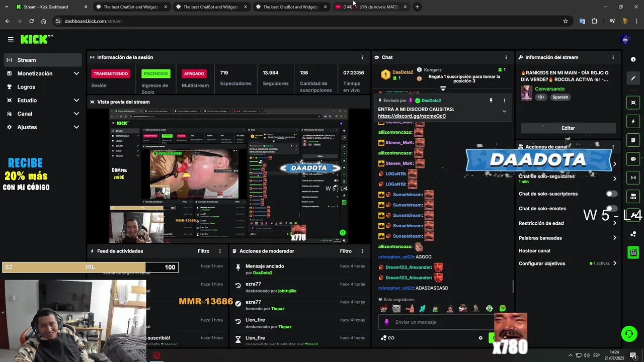Expand the Monetización sidebar section
The image size is (644, 362).
[76, 73]
